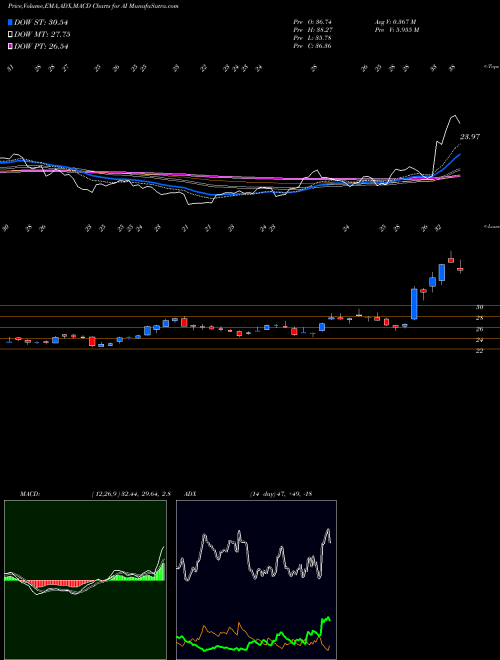Click the 28 price axis label
Viewport: 500px width, 660px height.
point(479,318)
